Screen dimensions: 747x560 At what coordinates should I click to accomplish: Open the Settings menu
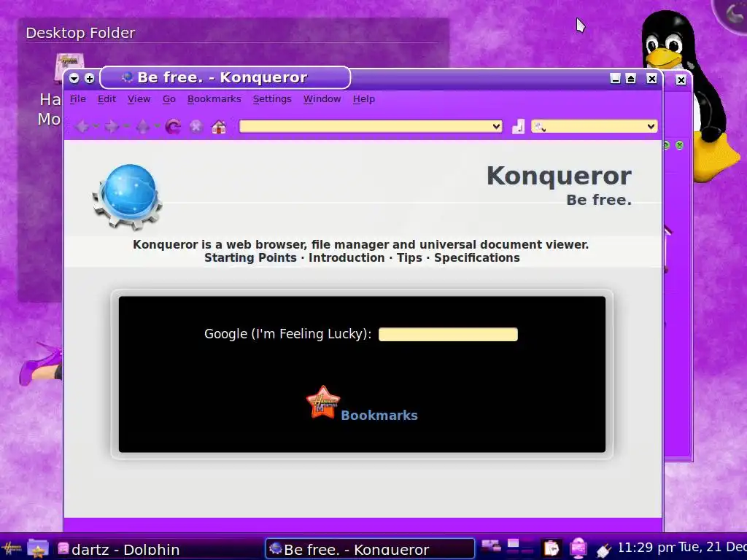[x=272, y=99]
